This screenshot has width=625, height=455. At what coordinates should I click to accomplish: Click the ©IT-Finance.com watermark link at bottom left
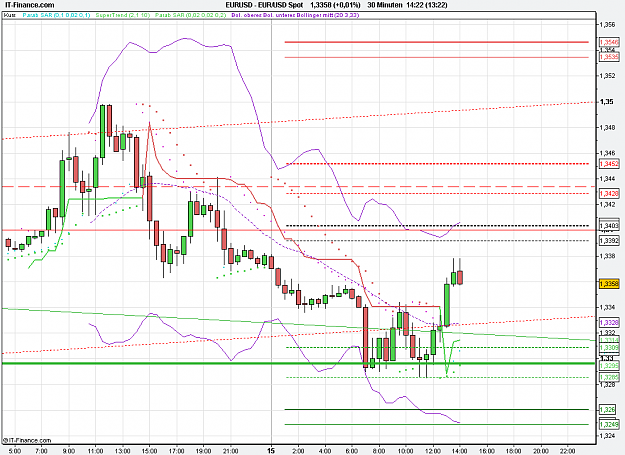pos(27,440)
